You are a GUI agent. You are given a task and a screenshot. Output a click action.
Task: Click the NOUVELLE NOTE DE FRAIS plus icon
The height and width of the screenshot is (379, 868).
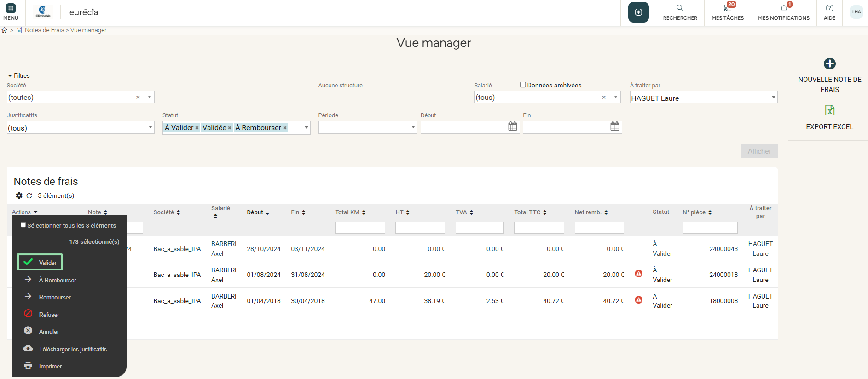pos(829,64)
